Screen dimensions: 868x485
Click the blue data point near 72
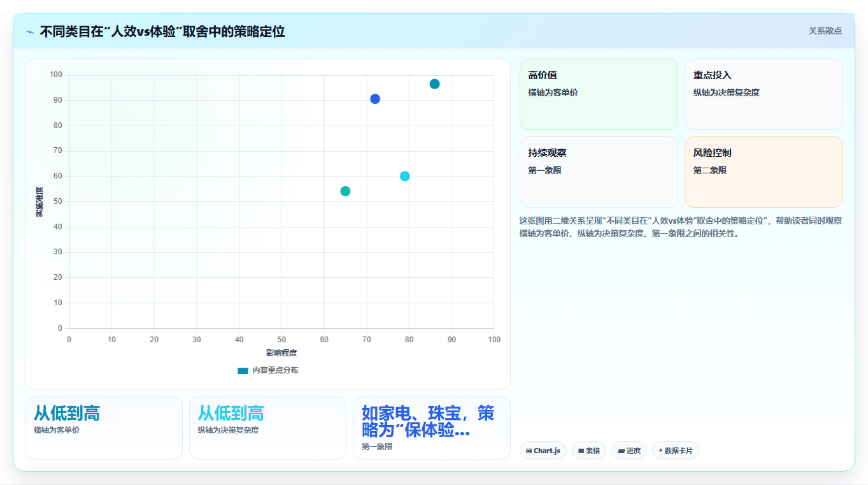[375, 99]
